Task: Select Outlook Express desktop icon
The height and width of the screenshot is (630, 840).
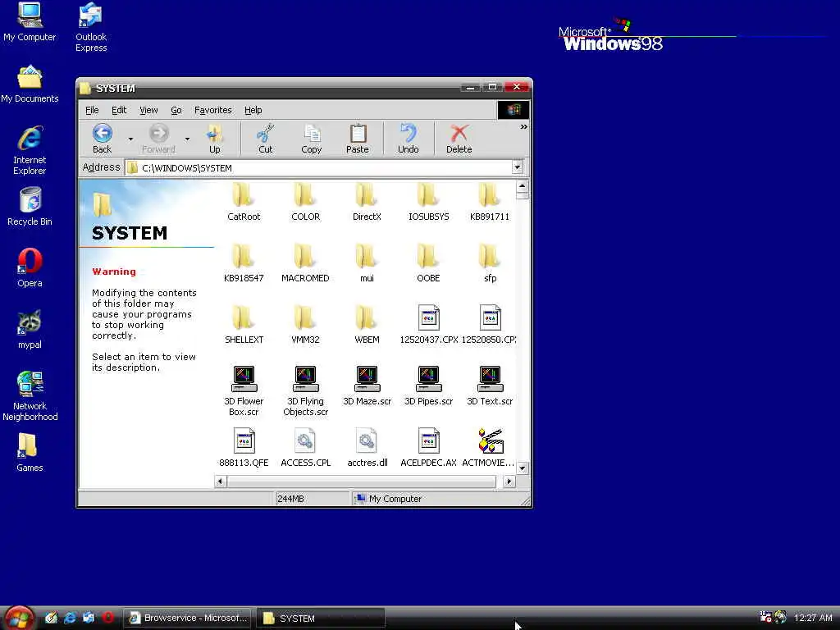Action: click(91, 27)
